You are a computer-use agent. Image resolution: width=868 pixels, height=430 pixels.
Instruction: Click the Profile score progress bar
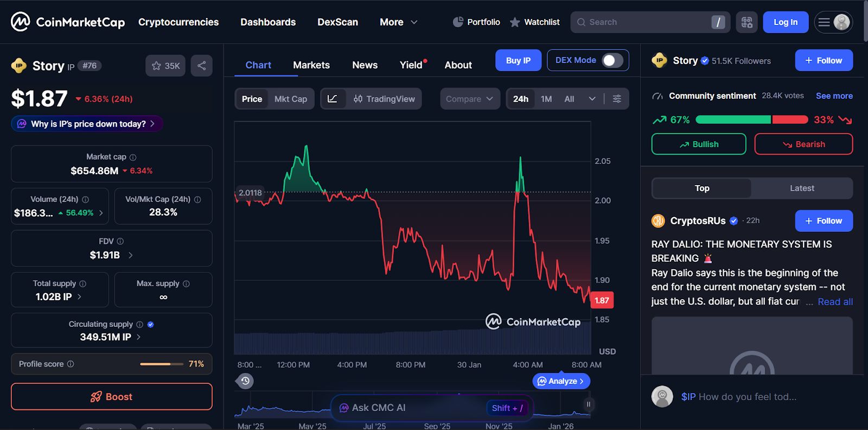[162, 364]
